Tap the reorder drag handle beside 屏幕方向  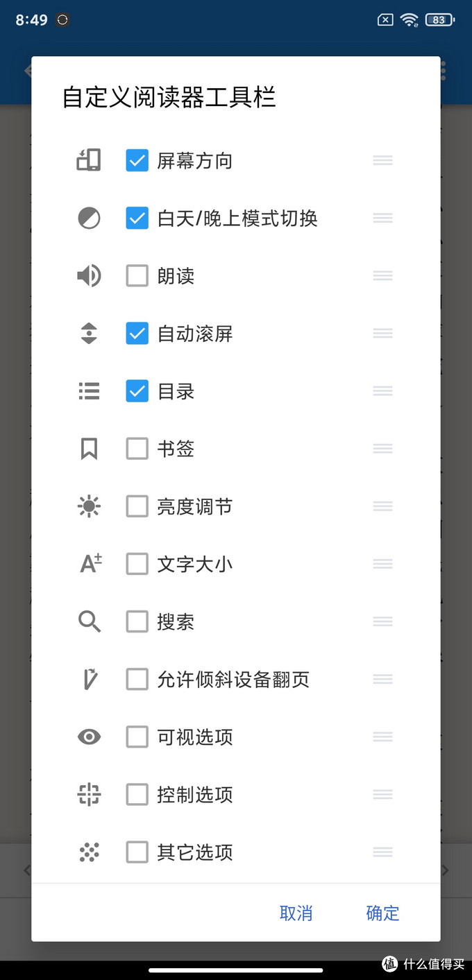click(382, 160)
